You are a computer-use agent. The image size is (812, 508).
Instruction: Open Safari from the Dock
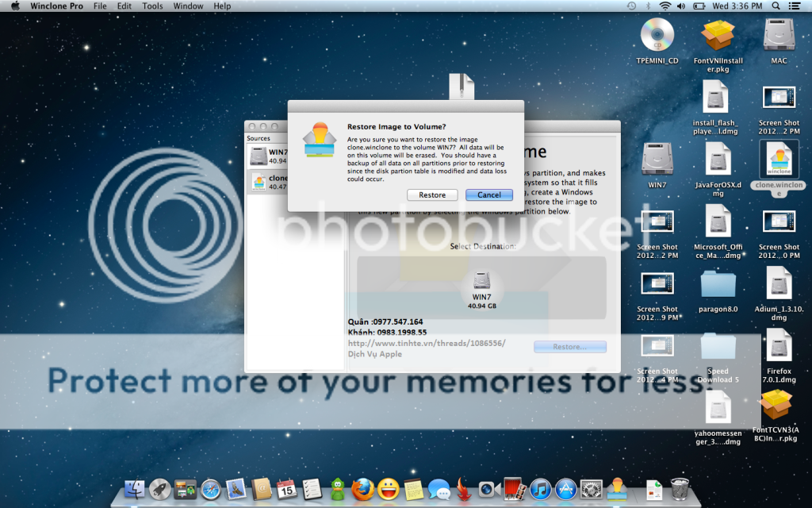[210, 490]
